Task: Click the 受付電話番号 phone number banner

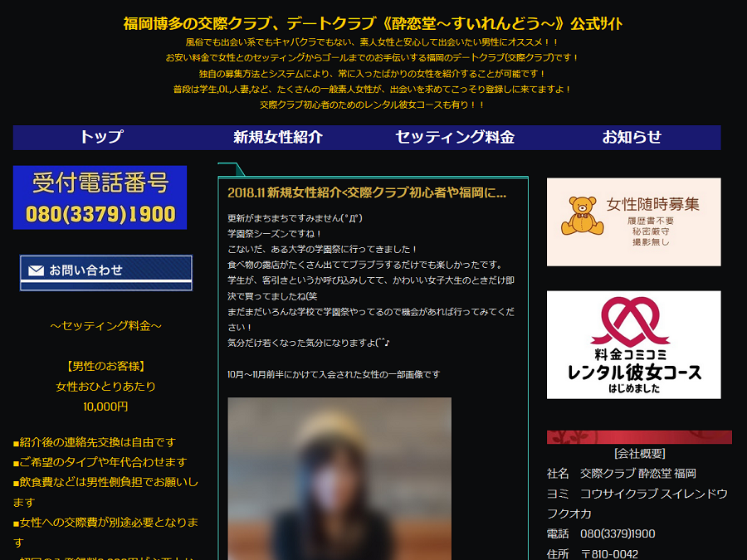Action: point(100,197)
